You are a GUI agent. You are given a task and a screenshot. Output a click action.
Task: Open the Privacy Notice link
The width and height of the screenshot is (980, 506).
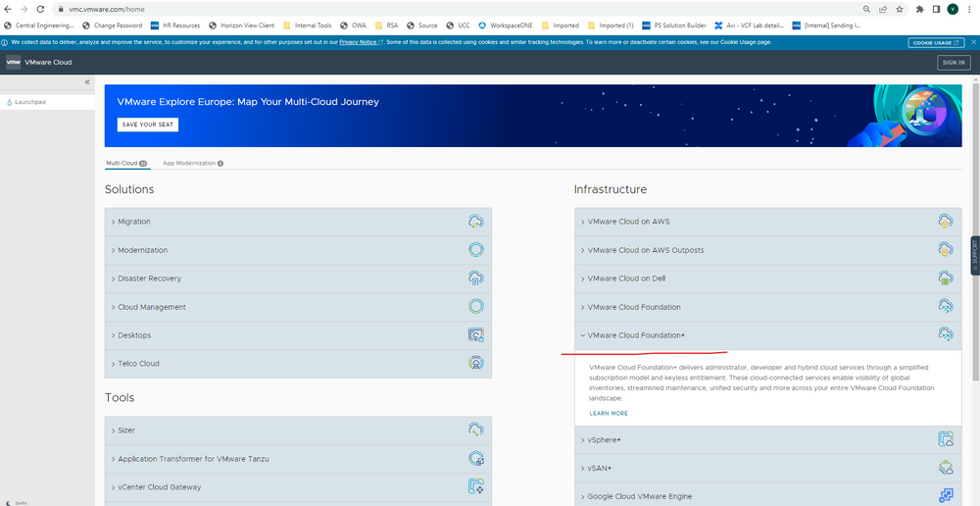pyautogui.click(x=361, y=42)
